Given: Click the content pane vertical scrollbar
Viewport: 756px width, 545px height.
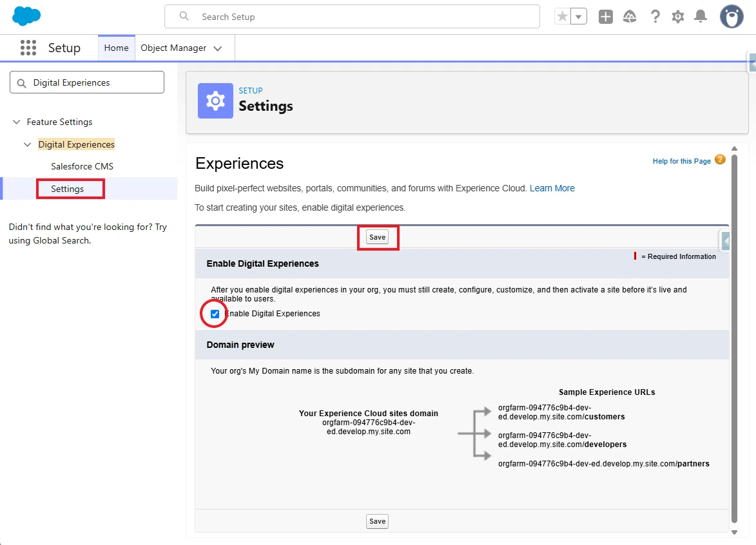Looking at the screenshot, I should 734,338.
